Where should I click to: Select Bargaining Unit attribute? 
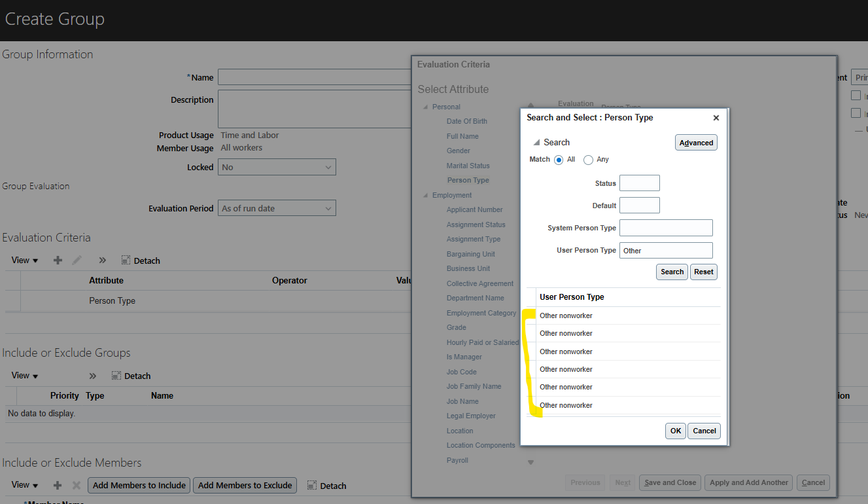pyautogui.click(x=471, y=254)
